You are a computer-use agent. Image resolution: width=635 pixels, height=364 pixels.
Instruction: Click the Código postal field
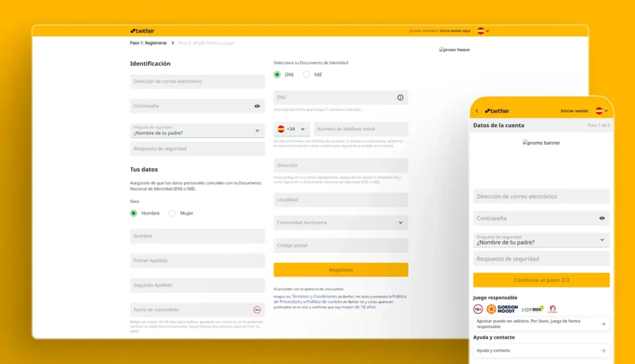(x=340, y=246)
